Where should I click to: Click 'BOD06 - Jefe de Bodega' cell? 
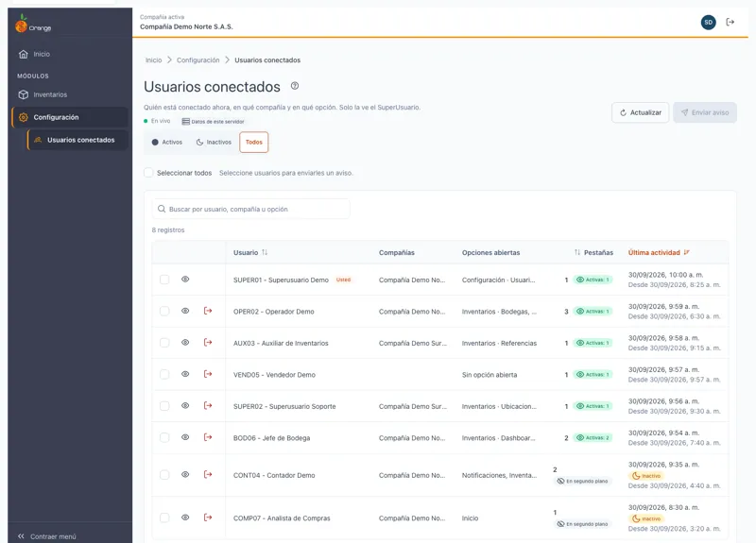point(271,438)
